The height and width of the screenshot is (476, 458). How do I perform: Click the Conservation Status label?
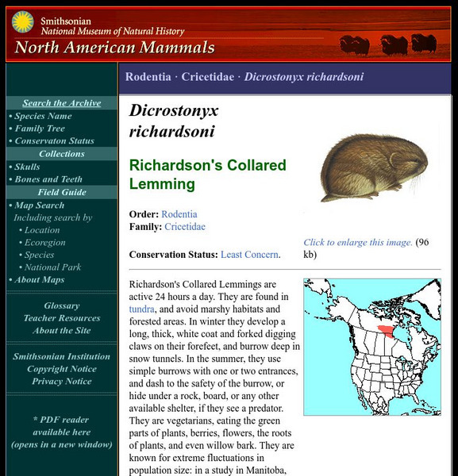click(173, 255)
